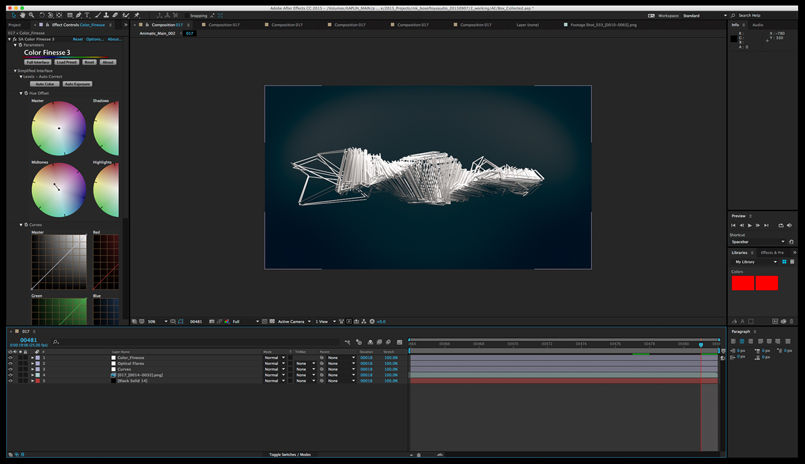Hide the Curves layer eye

pos(10,369)
